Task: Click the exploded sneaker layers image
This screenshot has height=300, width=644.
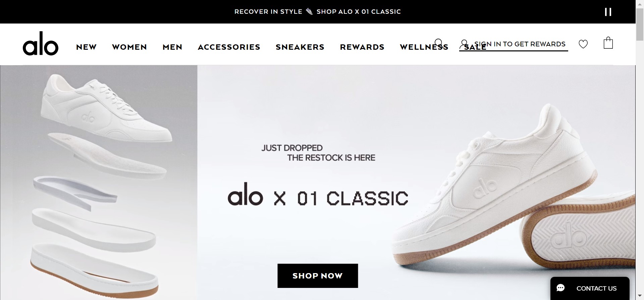Action: click(99, 182)
